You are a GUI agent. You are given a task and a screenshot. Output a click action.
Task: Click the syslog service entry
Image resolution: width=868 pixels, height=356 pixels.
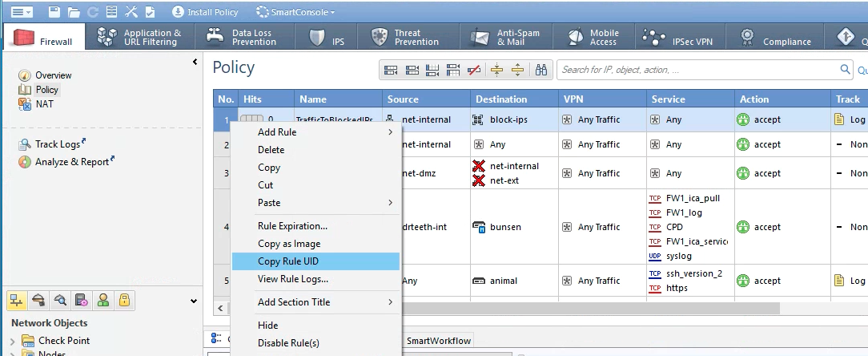(x=678, y=257)
